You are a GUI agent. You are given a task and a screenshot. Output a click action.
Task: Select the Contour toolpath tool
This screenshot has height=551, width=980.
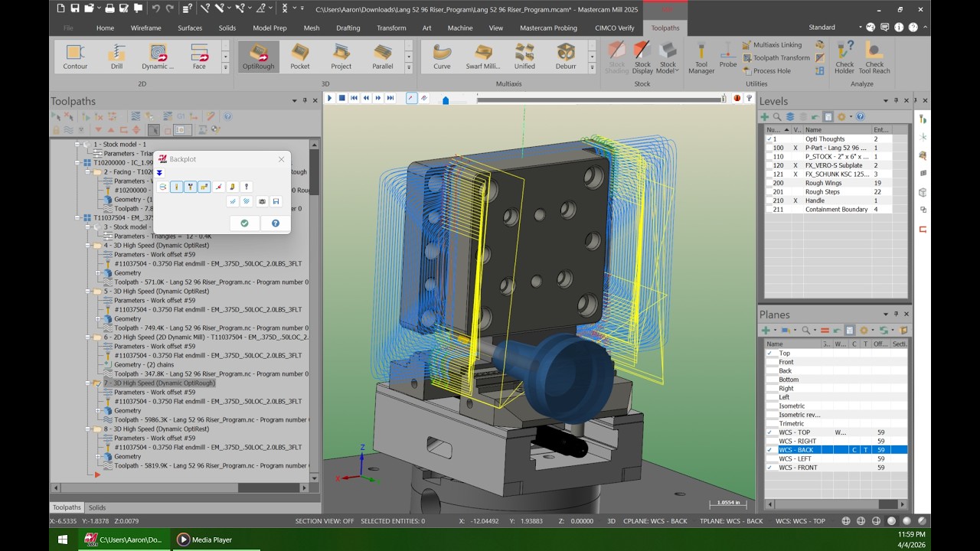tap(75, 57)
